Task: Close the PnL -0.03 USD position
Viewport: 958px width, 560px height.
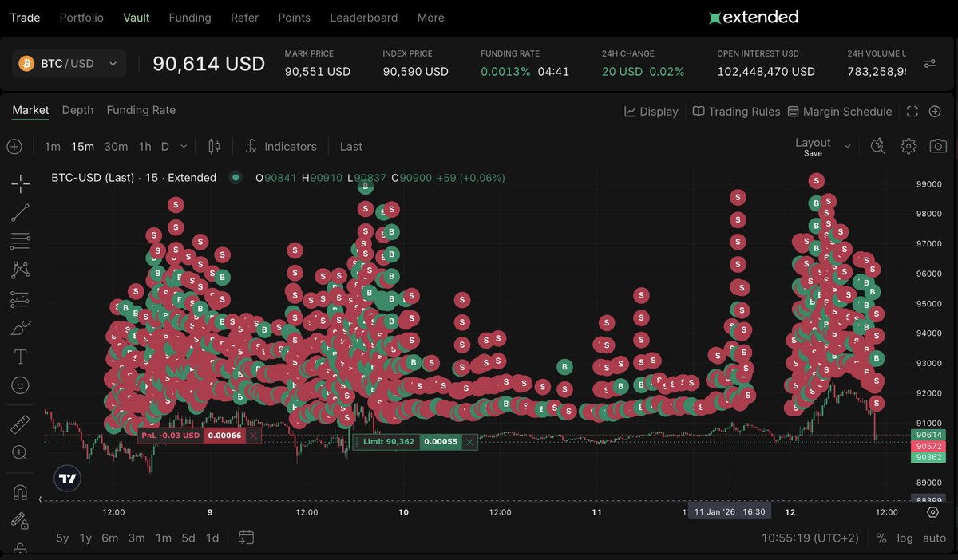Action: pyautogui.click(x=253, y=436)
